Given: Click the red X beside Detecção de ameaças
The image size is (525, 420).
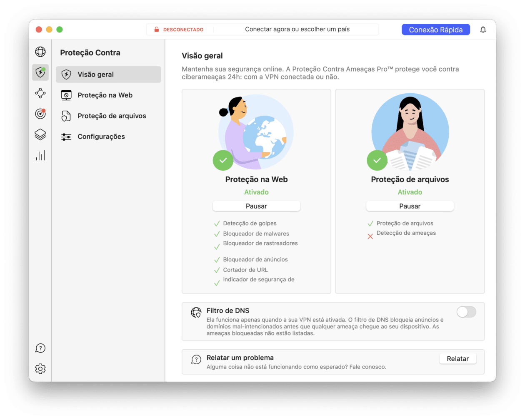Looking at the screenshot, I should pos(370,236).
